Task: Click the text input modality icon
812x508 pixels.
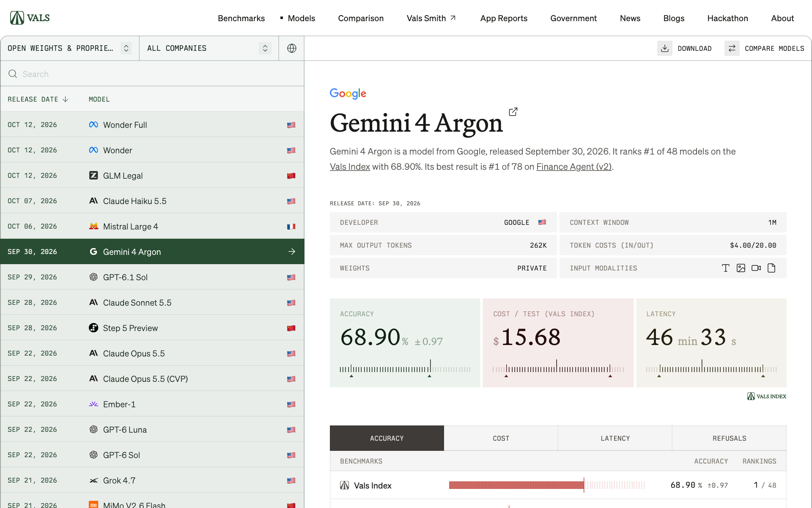Action: click(x=726, y=268)
